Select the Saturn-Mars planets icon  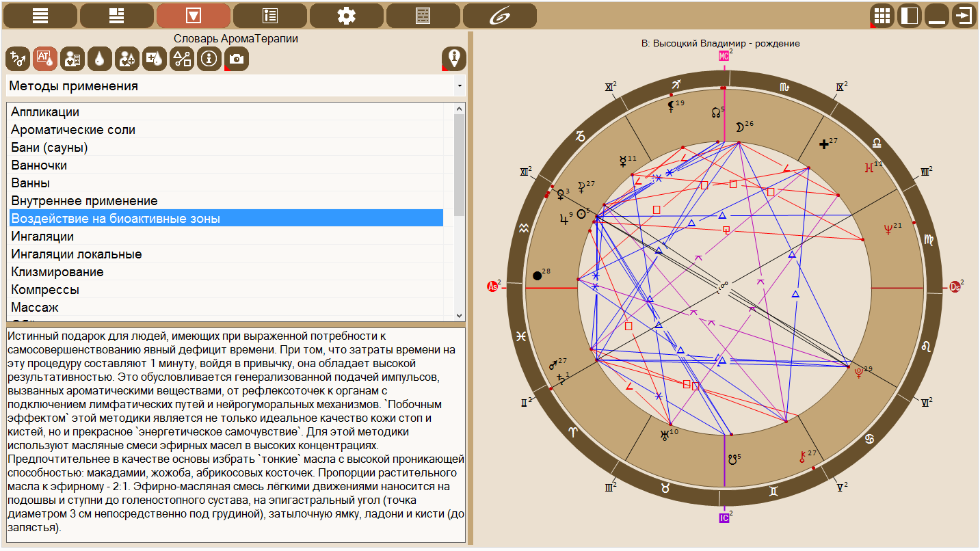tap(18, 59)
